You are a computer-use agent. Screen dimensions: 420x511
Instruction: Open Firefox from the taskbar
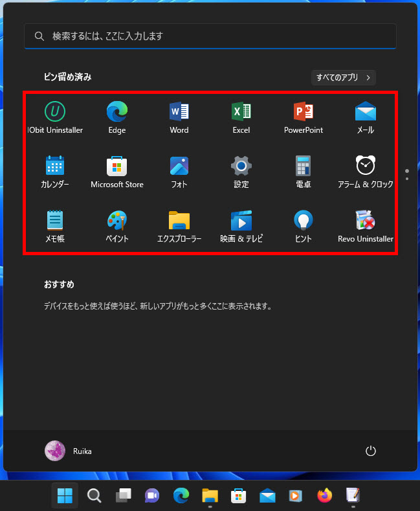[324, 495]
